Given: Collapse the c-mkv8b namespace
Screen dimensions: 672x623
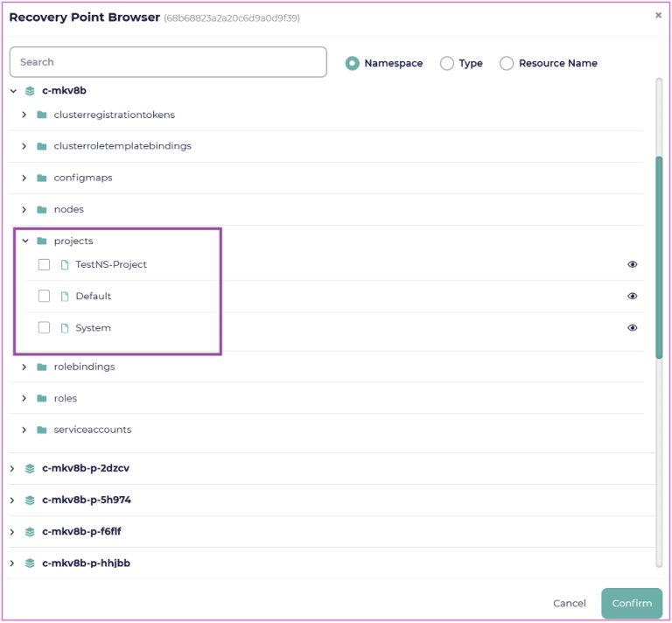Looking at the screenshot, I should tap(13, 91).
